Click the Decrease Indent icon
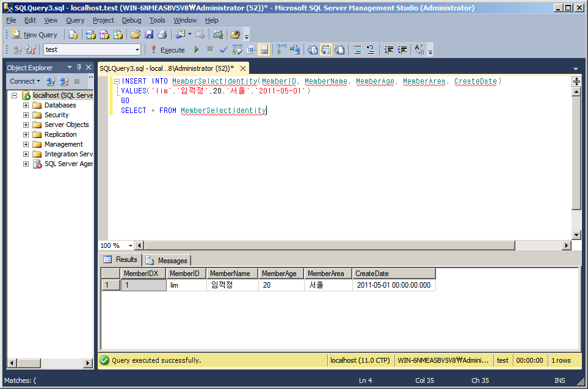588x389 pixels. pyautogui.click(x=388, y=49)
